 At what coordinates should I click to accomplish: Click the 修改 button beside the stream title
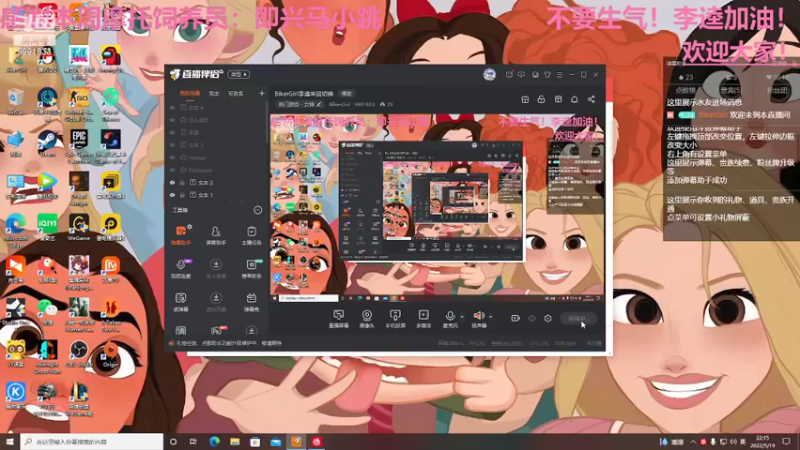pyautogui.click(x=347, y=94)
